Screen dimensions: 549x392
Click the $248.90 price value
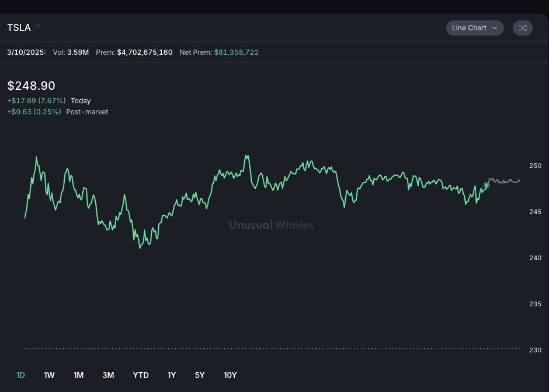tap(31, 86)
